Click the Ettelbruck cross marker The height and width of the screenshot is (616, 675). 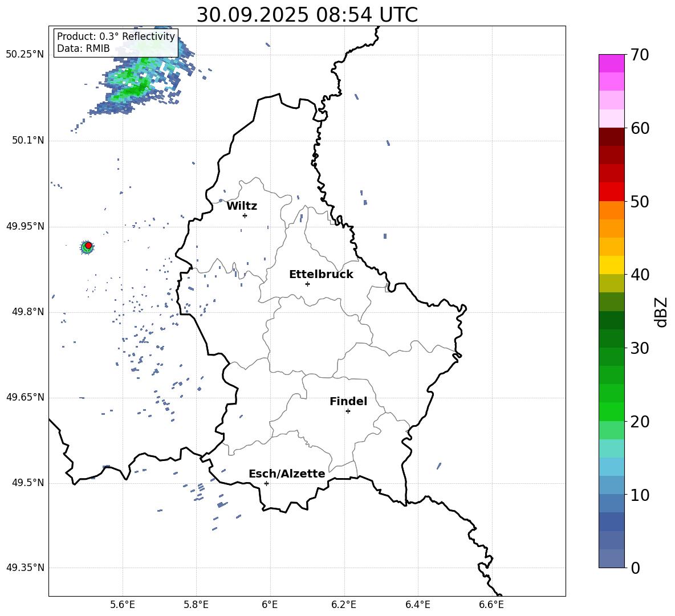coord(307,284)
